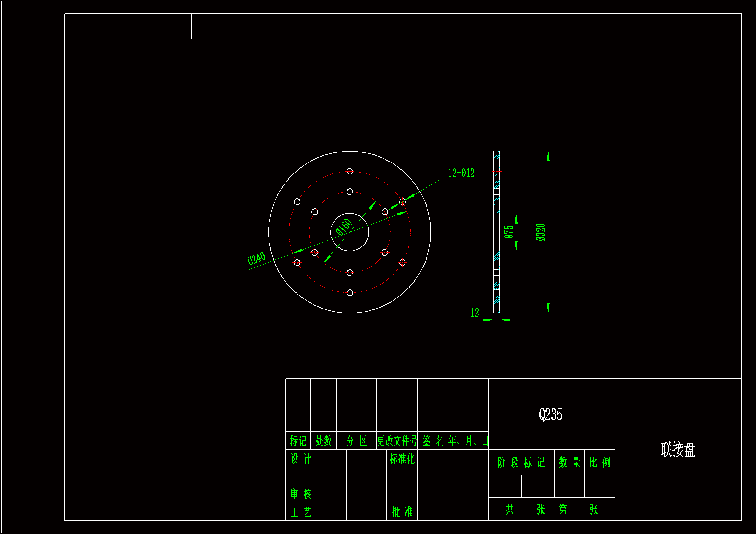Click the Q235 material text
756x534 pixels.
point(550,414)
